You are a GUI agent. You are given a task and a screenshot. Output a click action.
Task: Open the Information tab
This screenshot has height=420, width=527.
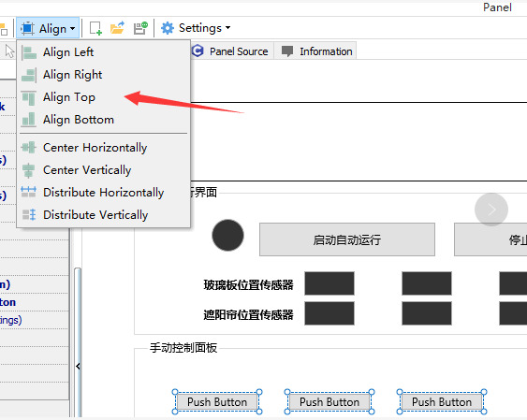(316, 51)
